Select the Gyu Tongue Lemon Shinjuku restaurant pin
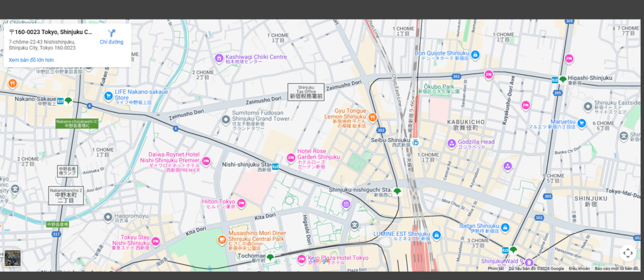 [372, 116]
